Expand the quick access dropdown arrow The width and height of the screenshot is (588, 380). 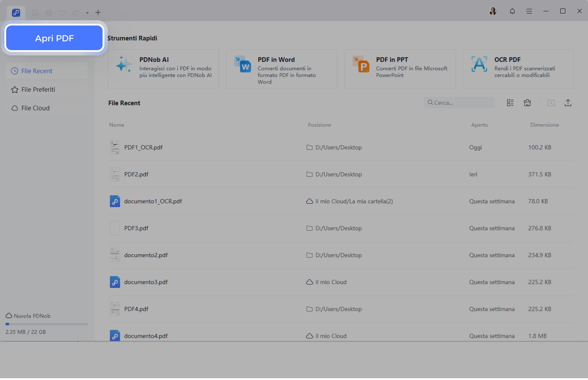(x=87, y=13)
